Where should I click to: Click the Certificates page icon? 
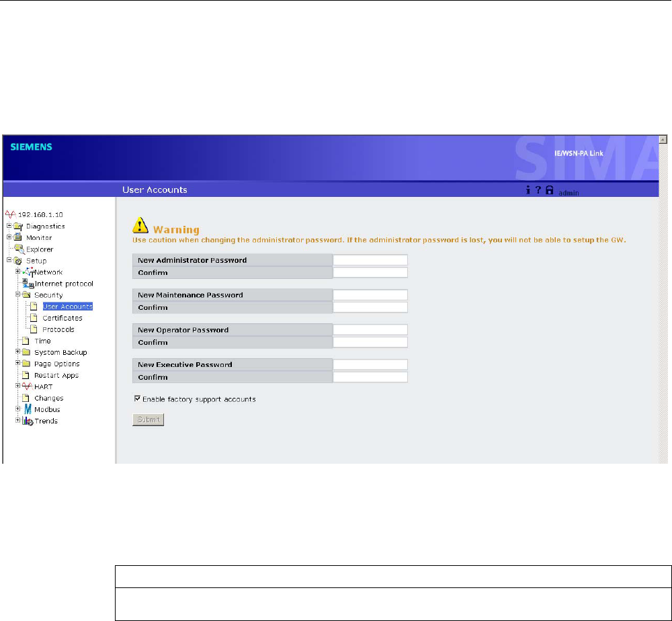[x=34, y=318]
